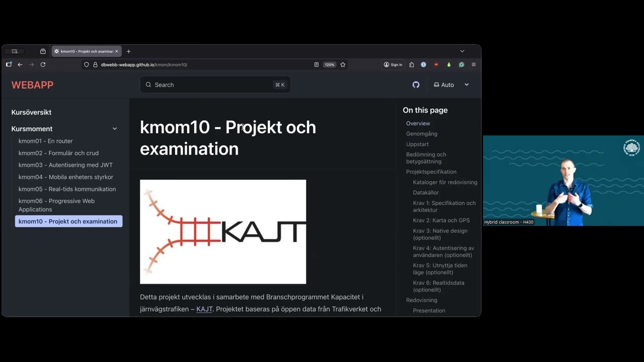Jump to Presentation section
The height and width of the screenshot is (362, 644).
429,311
